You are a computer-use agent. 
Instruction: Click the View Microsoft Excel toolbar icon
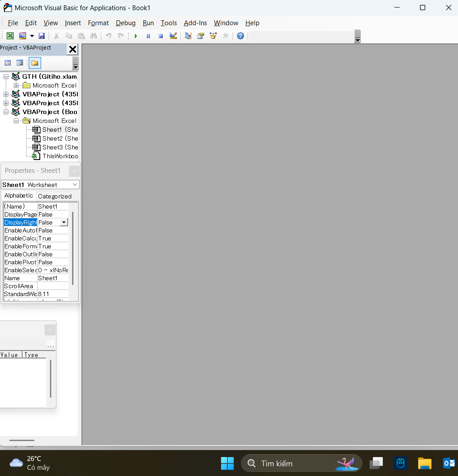click(10, 36)
